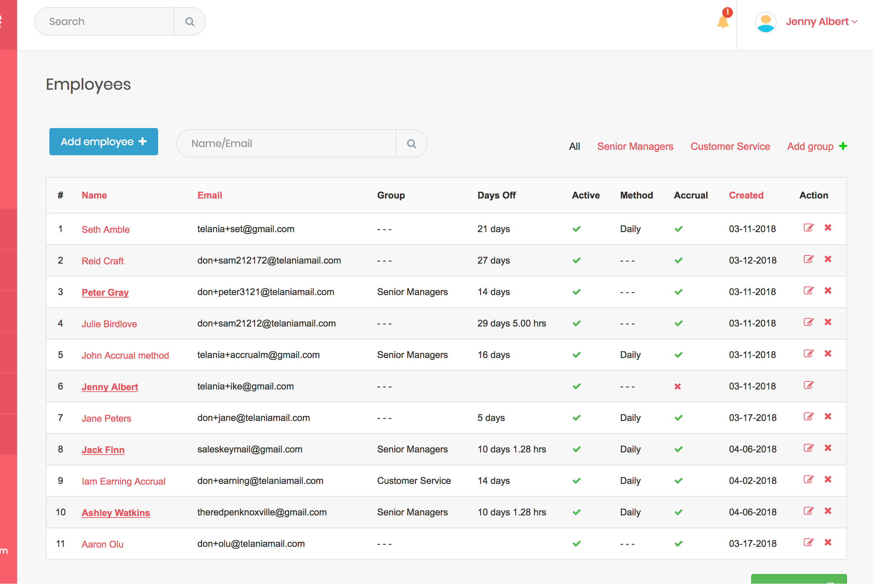Image resolution: width=876 pixels, height=588 pixels.
Task: Open Jenny Albert's profile link in table
Action: (110, 387)
